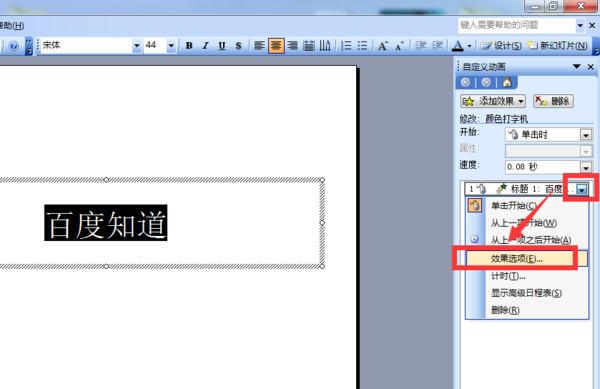Click the Design 设计(S) button
This screenshot has width=600, height=389.
pyautogui.click(x=501, y=46)
